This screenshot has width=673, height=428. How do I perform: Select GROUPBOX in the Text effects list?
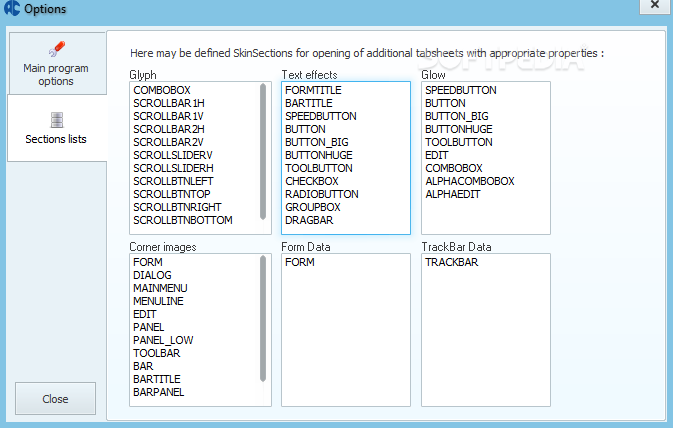(312, 207)
